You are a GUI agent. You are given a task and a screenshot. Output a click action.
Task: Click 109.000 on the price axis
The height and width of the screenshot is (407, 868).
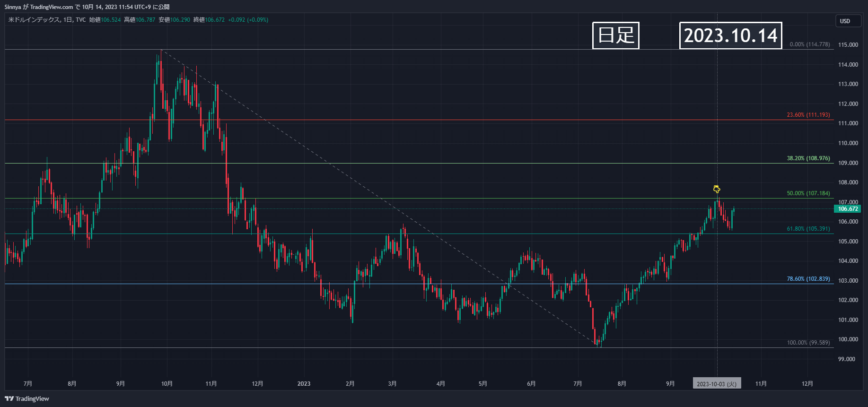(x=848, y=163)
